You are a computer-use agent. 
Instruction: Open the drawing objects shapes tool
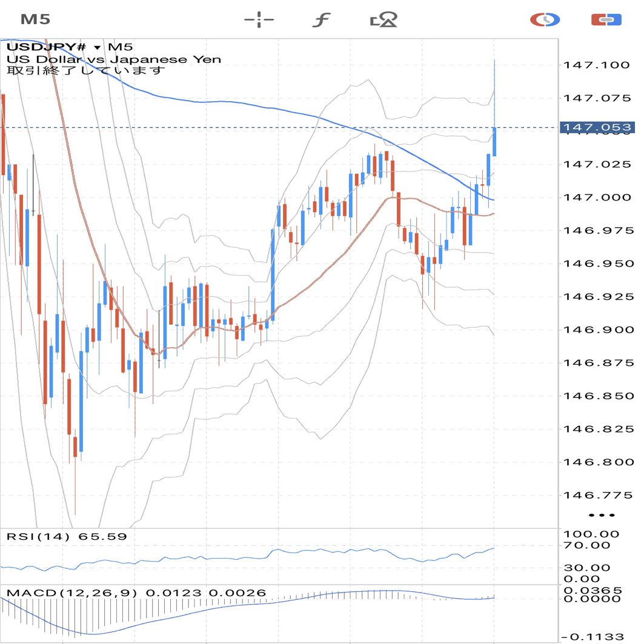click(x=383, y=19)
